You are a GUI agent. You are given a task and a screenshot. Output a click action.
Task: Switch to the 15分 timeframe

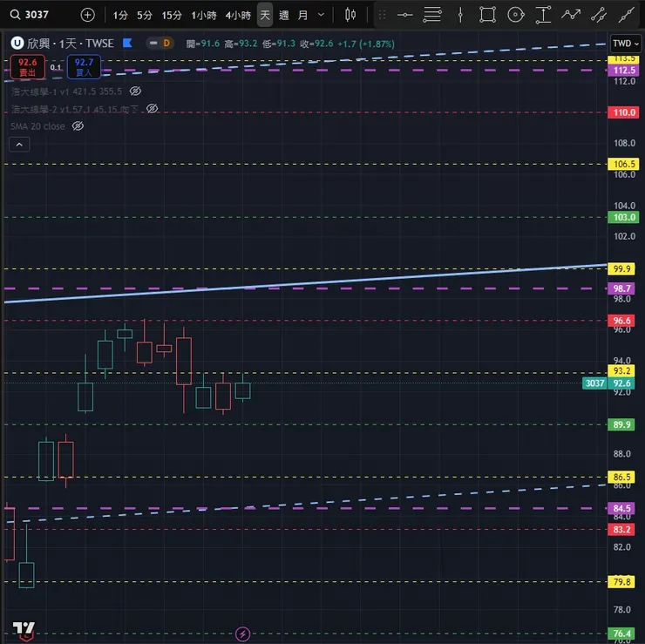coord(172,15)
